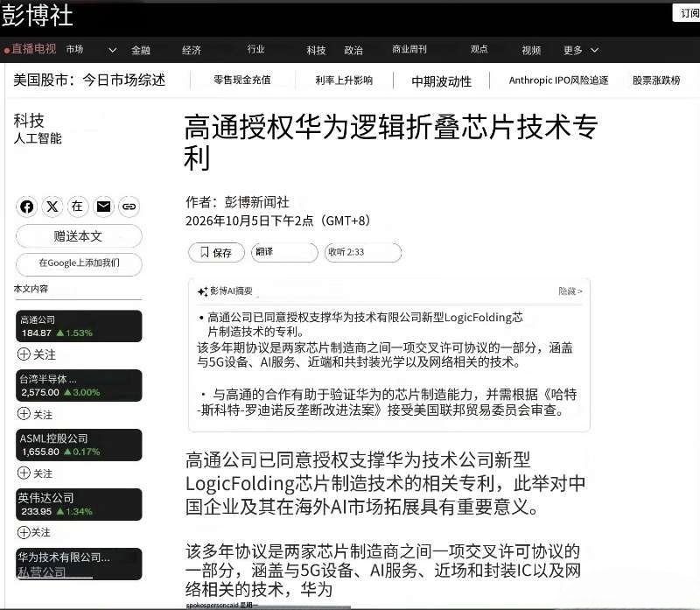Share article via LinkedIn icon

point(78,207)
